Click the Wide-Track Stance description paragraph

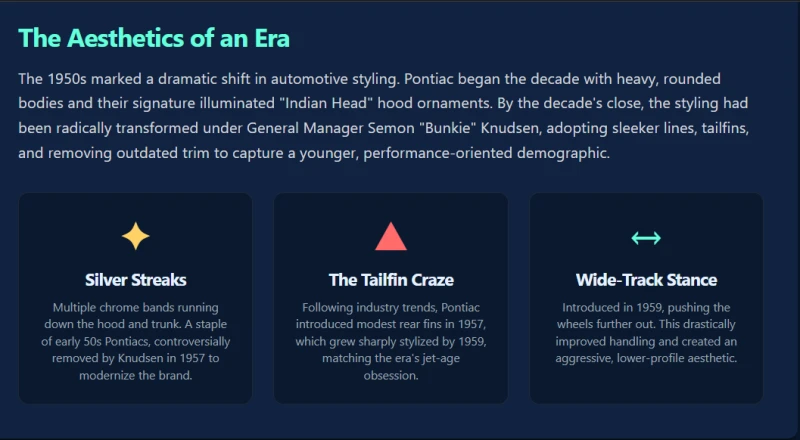[x=646, y=333]
